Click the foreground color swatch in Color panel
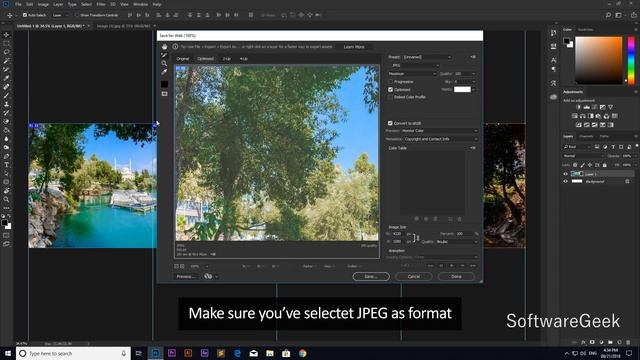This screenshot has height=360, width=640. pos(567,41)
